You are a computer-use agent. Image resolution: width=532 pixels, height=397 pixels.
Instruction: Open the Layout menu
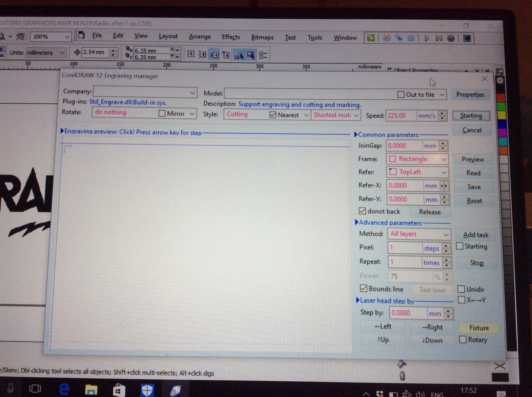[x=168, y=37]
